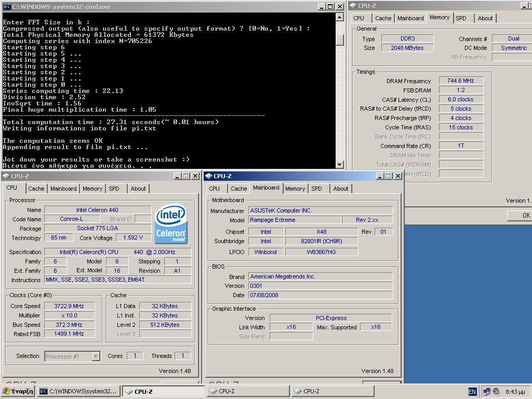532x399 pixels.
Task: Click Graphic Interface Version PCI-Express
Action: tap(331, 318)
